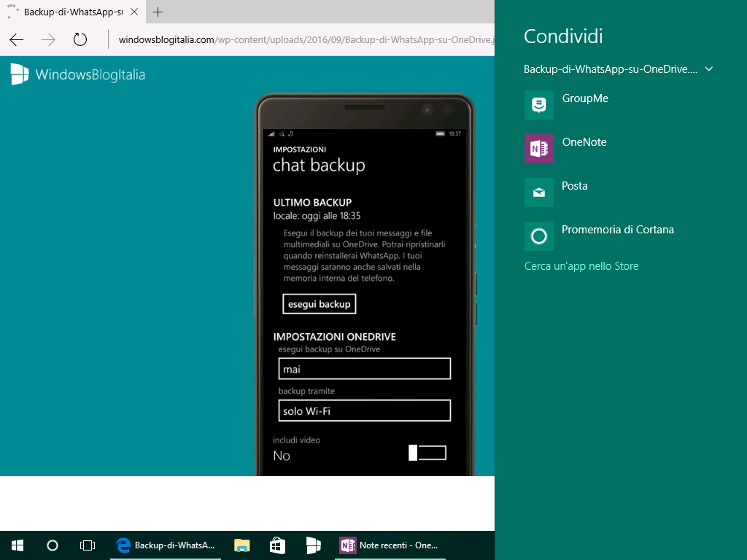Share via GroupMe label
The width and height of the screenshot is (747, 560).
585,98
